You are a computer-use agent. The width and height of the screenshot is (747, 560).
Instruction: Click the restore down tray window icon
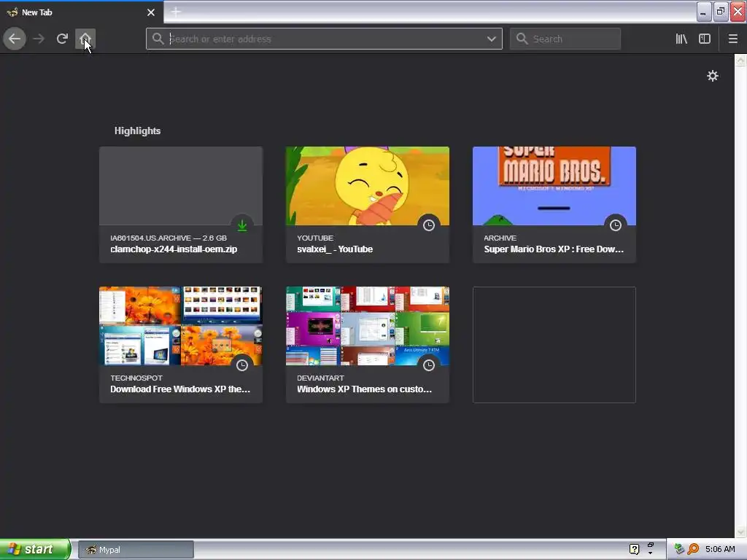[x=650, y=545]
